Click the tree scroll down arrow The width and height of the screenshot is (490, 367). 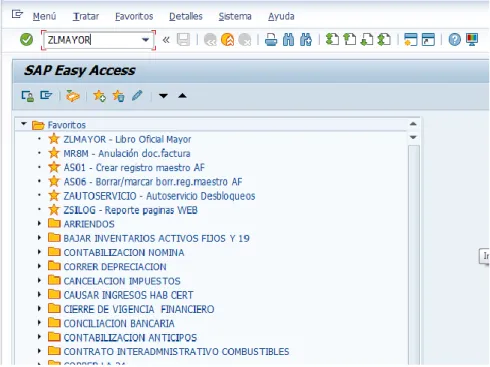413,137
